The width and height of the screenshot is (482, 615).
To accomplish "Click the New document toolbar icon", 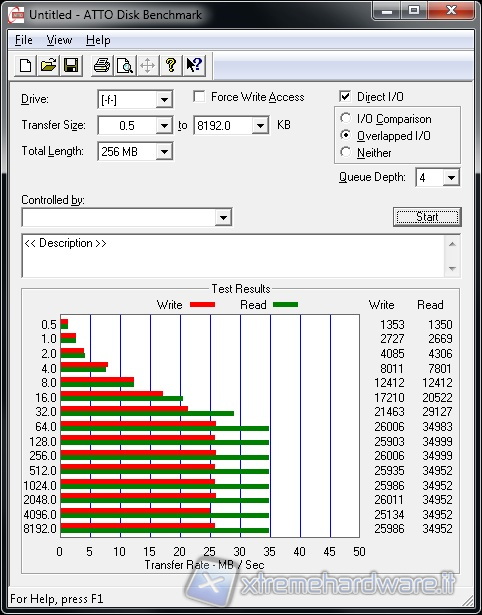I will click(25, 65).
